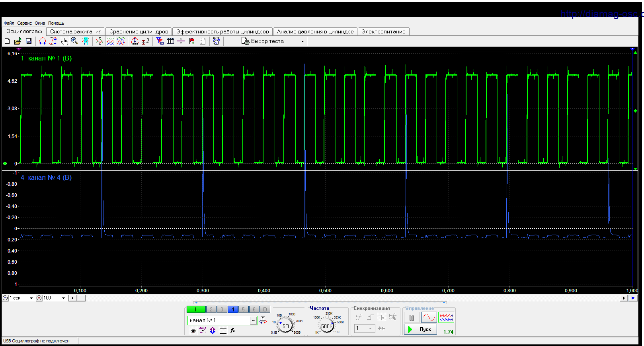Viewport: 644px width, 346px height.
Task: Click the zero level set icon
Action: point(146,41)
